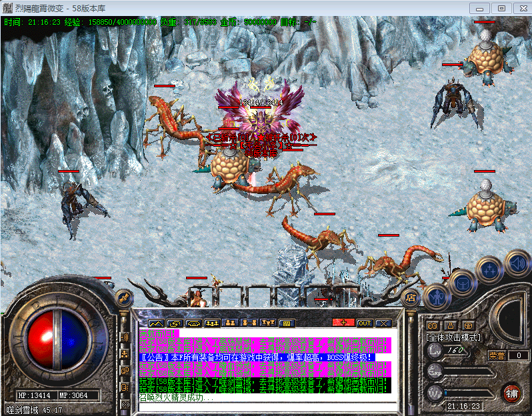Image resolution: width=532 pixels, height=416 pixels.
Task: Click the chat bubbles icon left of chat
Action: point(125,371)
